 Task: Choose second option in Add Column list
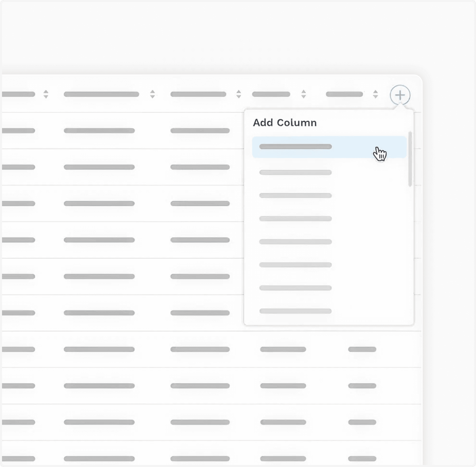pos(295,172)
